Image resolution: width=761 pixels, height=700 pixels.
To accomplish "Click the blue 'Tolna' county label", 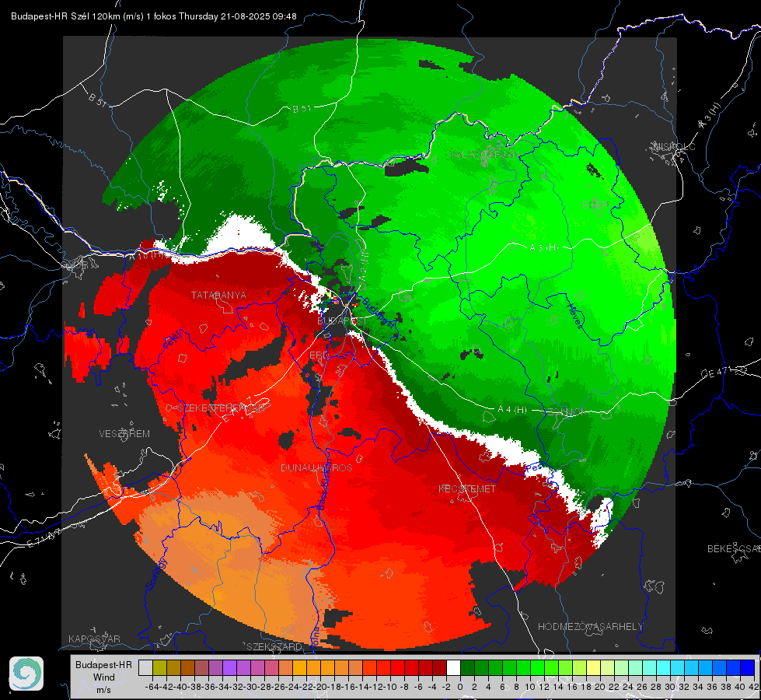I will coord(315,637).
